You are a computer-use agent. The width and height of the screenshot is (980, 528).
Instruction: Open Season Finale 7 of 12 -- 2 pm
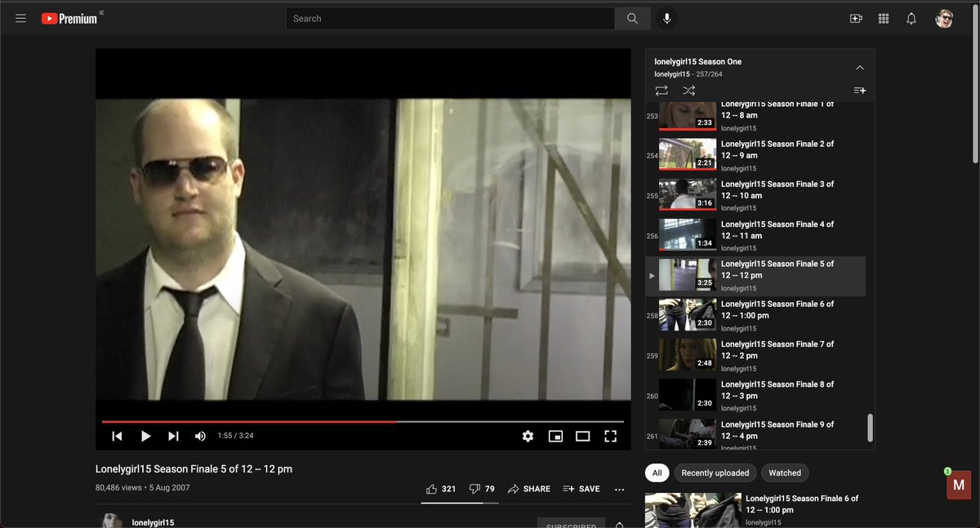point(755,356)
